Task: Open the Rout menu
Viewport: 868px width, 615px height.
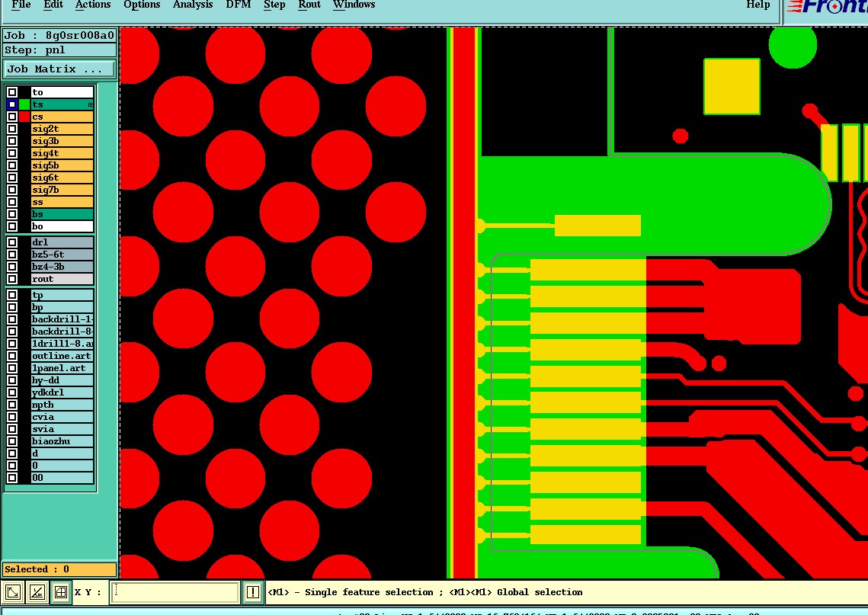Action: 309,5
